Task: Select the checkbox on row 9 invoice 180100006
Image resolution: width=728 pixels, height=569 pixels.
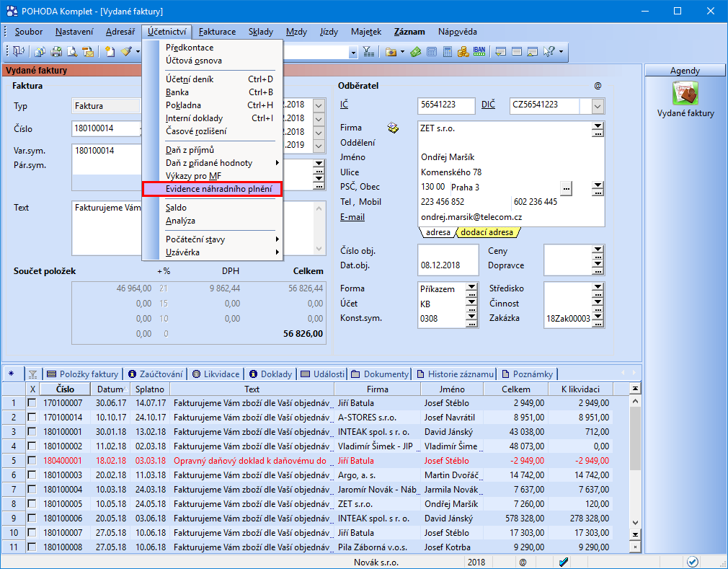Action: click(x=32, y=519)
